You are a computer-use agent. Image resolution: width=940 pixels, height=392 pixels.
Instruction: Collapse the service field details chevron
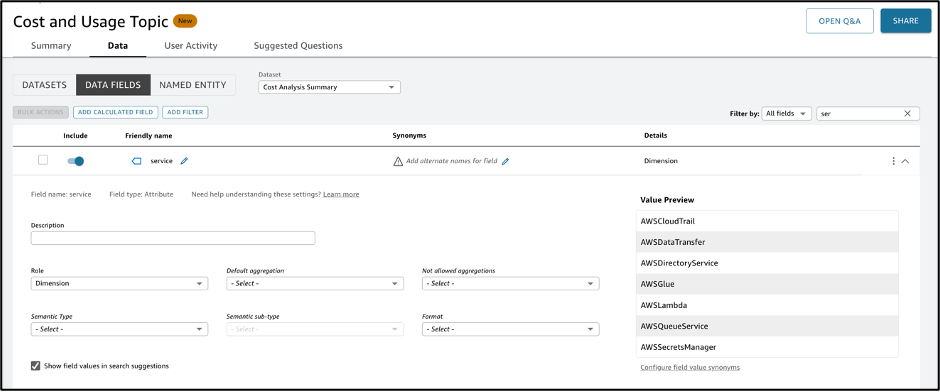905,161
